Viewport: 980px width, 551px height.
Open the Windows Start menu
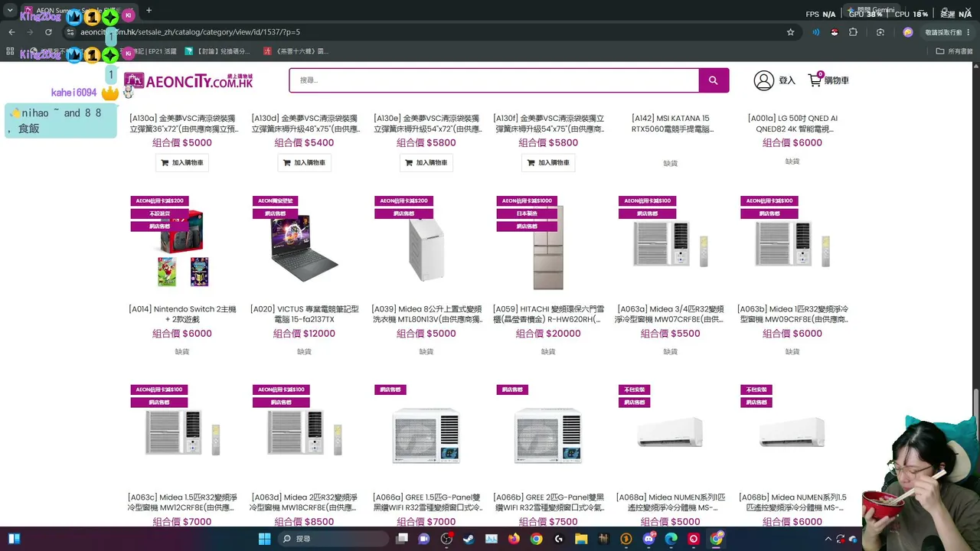(x=264, y=539)
